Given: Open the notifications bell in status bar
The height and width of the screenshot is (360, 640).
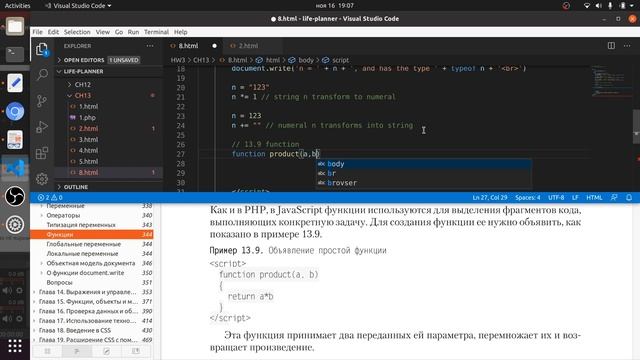Looking at the screenshot, I should (629, 198).
